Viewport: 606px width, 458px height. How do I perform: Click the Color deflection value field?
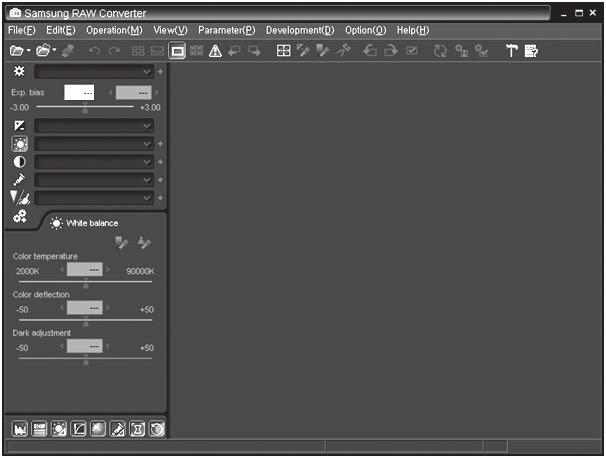click(85, 308)
